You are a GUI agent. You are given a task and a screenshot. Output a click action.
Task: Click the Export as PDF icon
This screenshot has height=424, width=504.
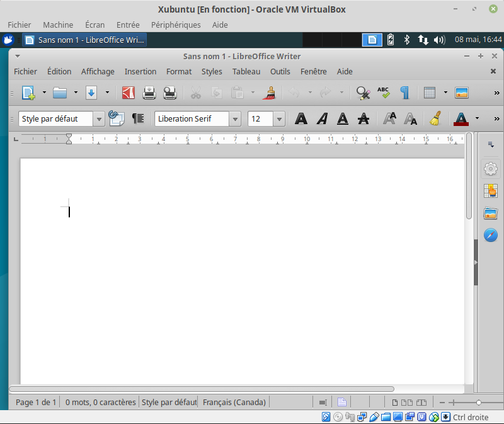pos(129,93)
